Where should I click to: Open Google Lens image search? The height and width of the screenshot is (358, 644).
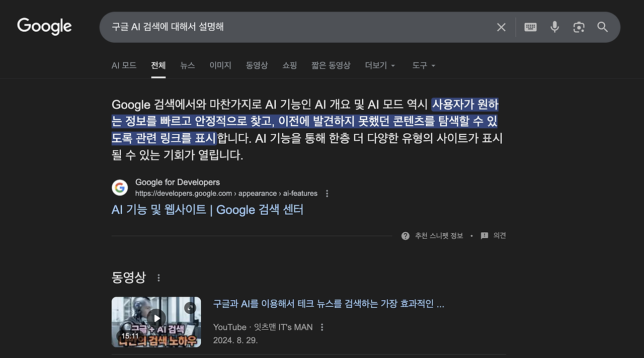pyautogui.click(x=579, y=27)
